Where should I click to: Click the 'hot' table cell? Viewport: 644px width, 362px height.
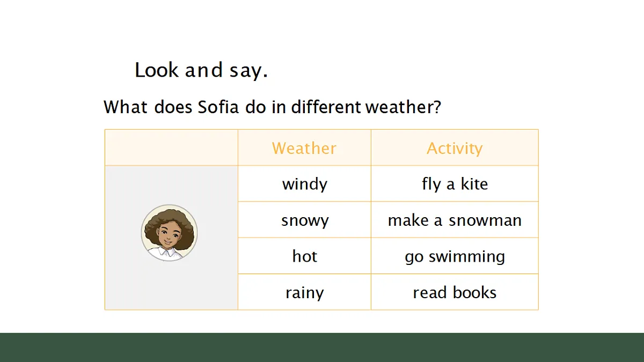(x=304, y=256)
